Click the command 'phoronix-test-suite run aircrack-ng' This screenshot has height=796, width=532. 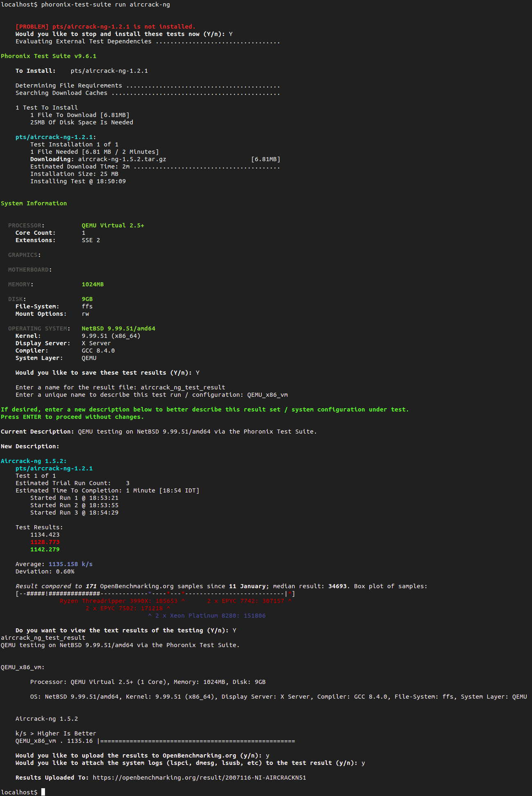pos(106,5)
